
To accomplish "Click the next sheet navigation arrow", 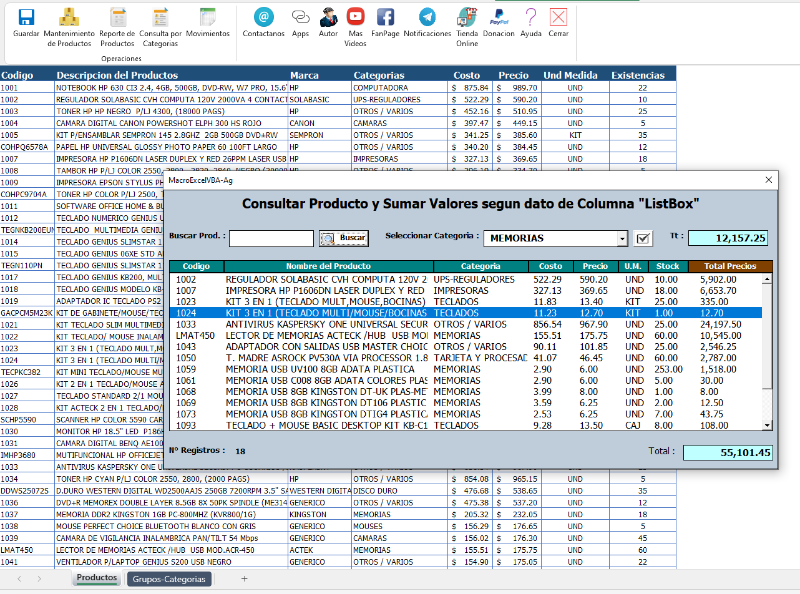I will tap(39, 579).
